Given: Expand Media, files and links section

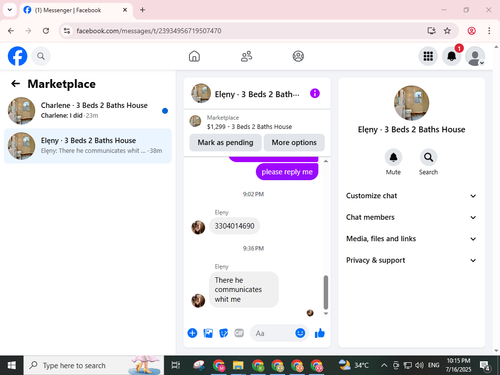Looking at the screenshot, I should point(411,239).
